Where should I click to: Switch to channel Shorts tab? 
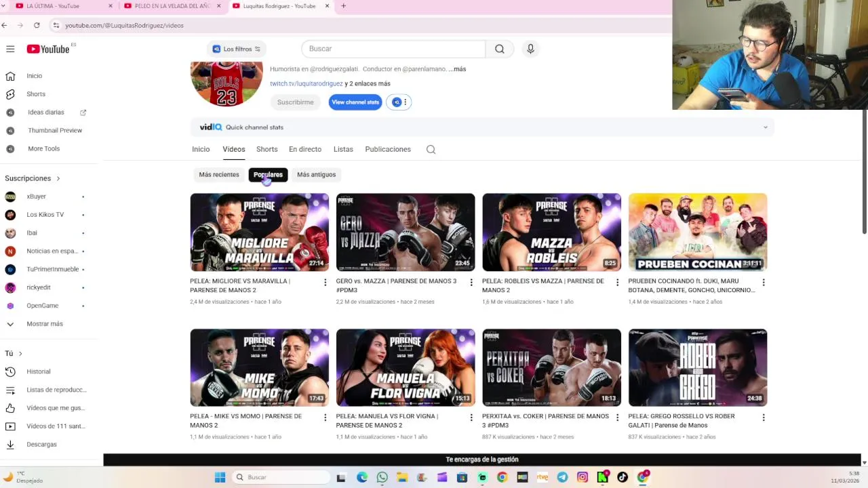click(267, 149)
